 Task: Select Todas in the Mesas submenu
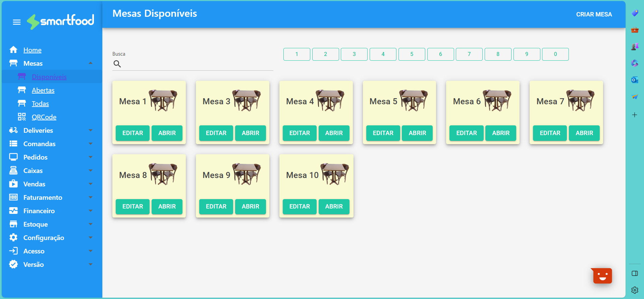click(x=40, y=104)
